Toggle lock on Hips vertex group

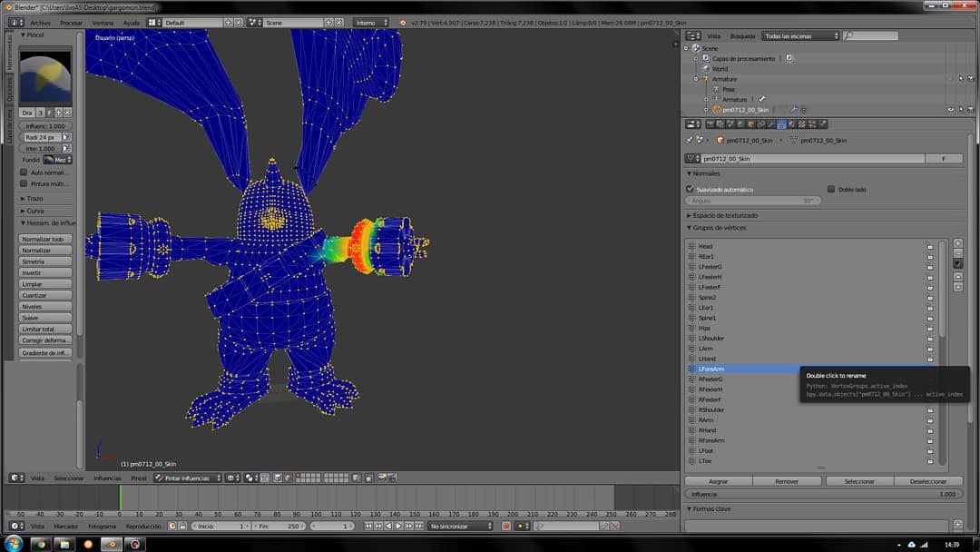(930, 329)
